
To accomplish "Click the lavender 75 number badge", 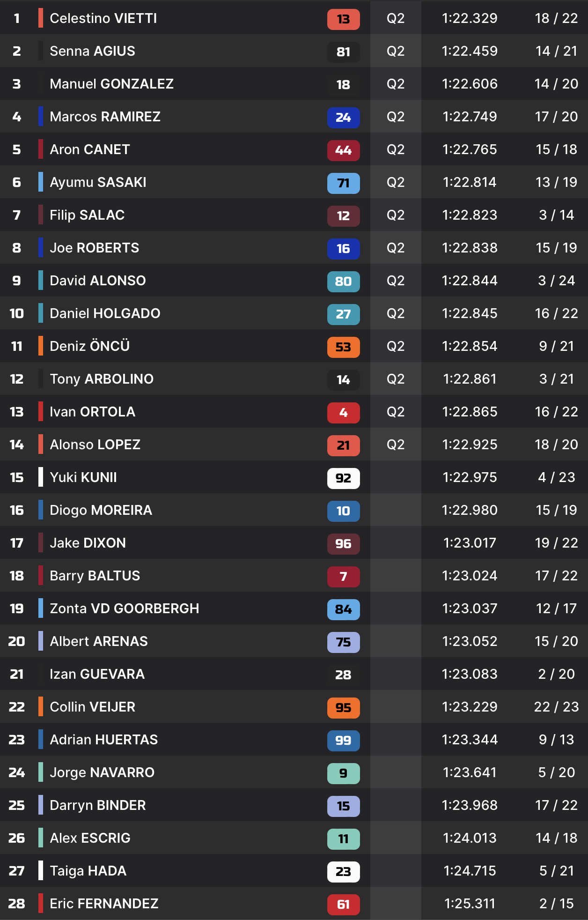I will pos(343,642).
